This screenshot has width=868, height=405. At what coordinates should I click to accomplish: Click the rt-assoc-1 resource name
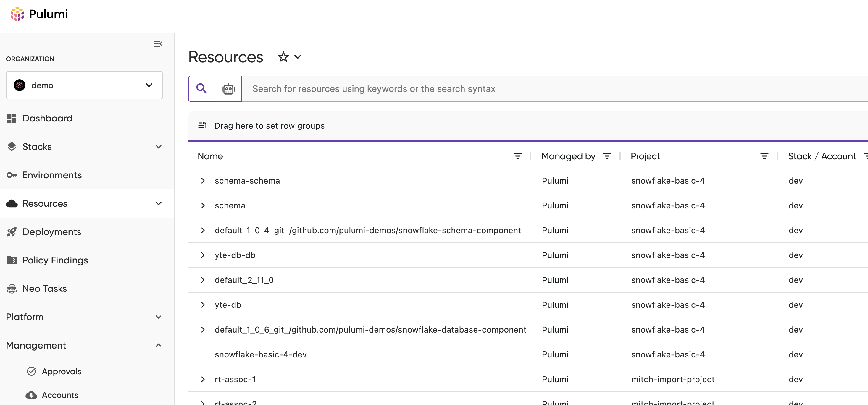coord(235,379)
